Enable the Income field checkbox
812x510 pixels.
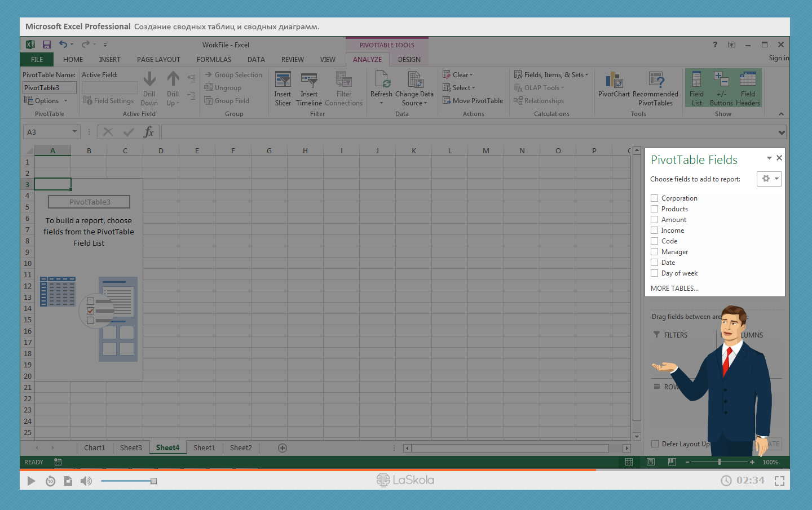[655, 230]
